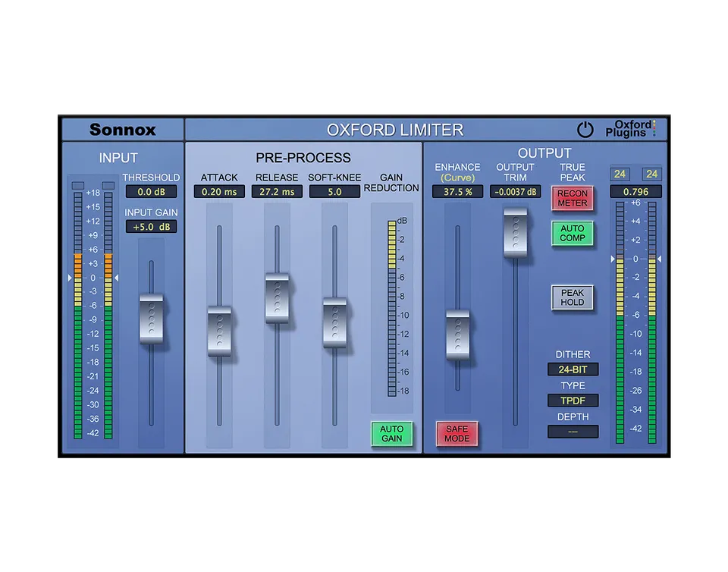The height and width of the screenshot is (572, 728).
Task: Click the Sonnox logo
Action: tap(123, 130)
